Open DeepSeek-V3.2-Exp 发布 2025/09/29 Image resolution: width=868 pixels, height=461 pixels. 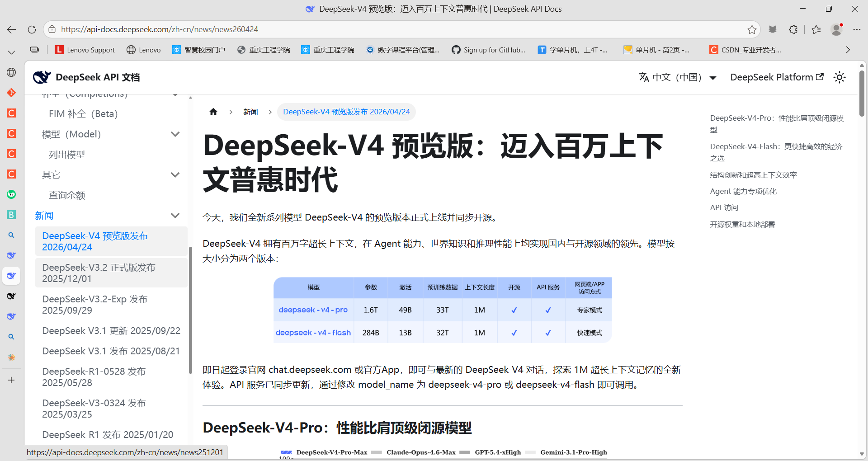[x=111, y=305]
